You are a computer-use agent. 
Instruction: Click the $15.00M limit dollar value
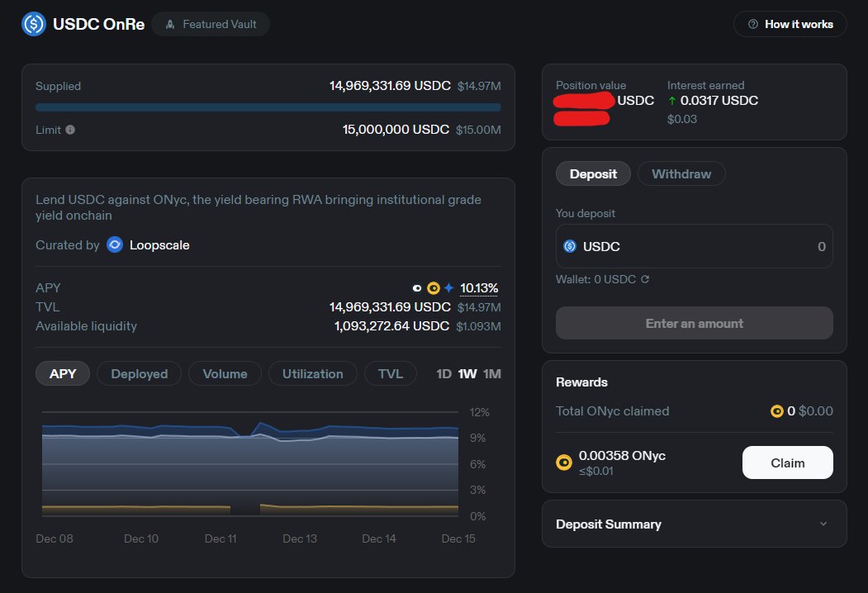click(478, 130)
